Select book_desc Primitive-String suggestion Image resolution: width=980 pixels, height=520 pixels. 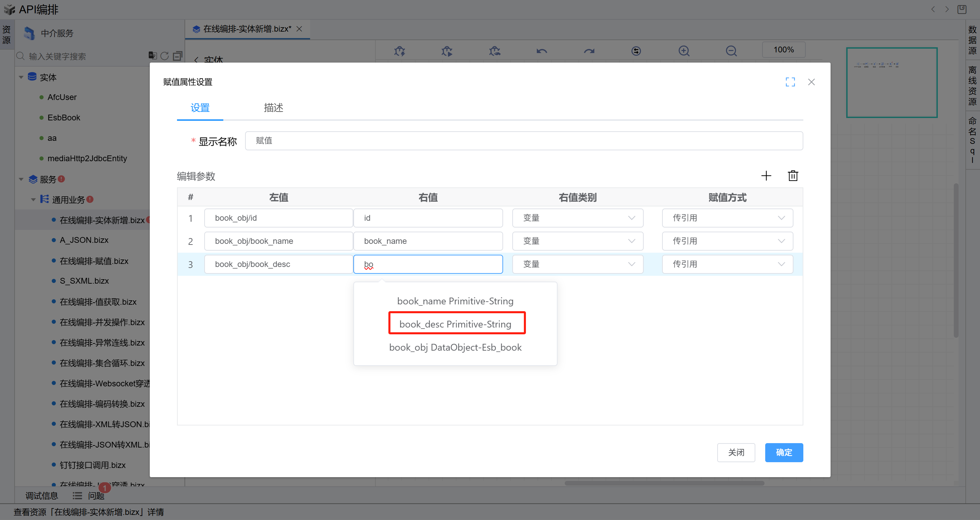pyautogui.click(x=455, y=324)
